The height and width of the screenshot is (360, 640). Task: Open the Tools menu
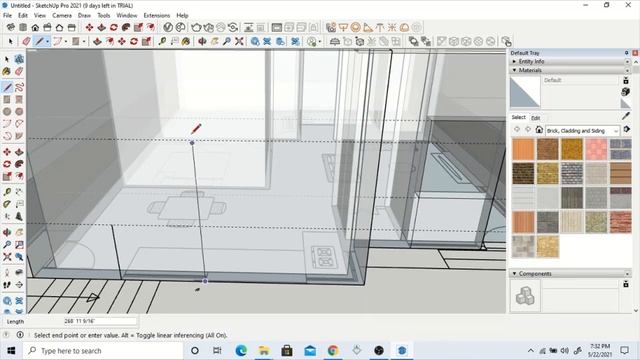coord(104,16)
